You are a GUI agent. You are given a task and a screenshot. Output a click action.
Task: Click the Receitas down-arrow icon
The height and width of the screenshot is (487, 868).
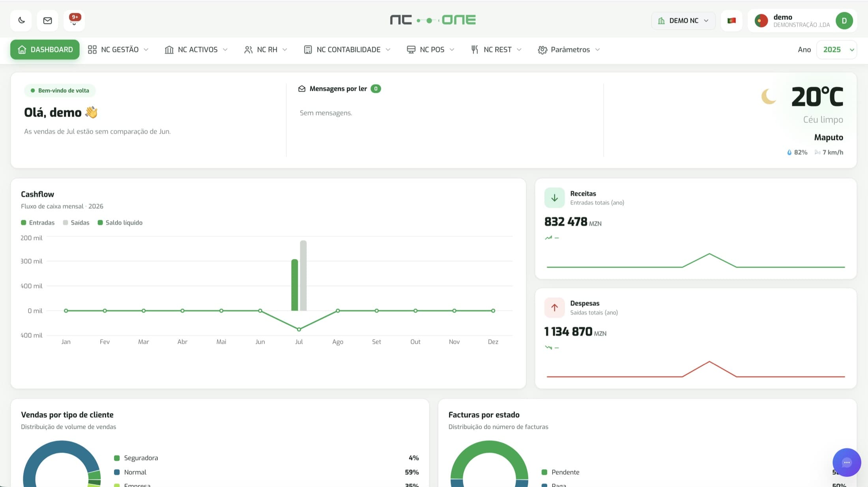point(554,198)
